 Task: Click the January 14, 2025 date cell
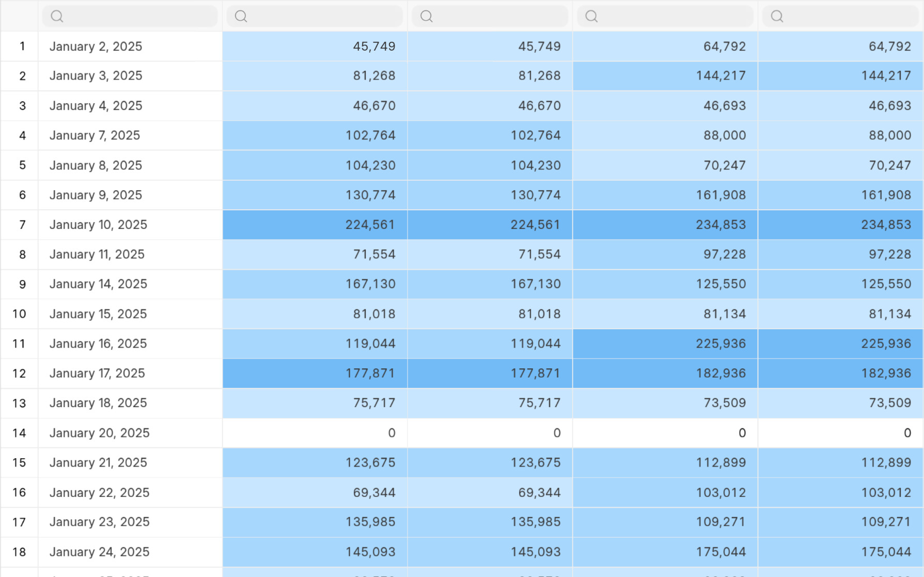point(130,284)
